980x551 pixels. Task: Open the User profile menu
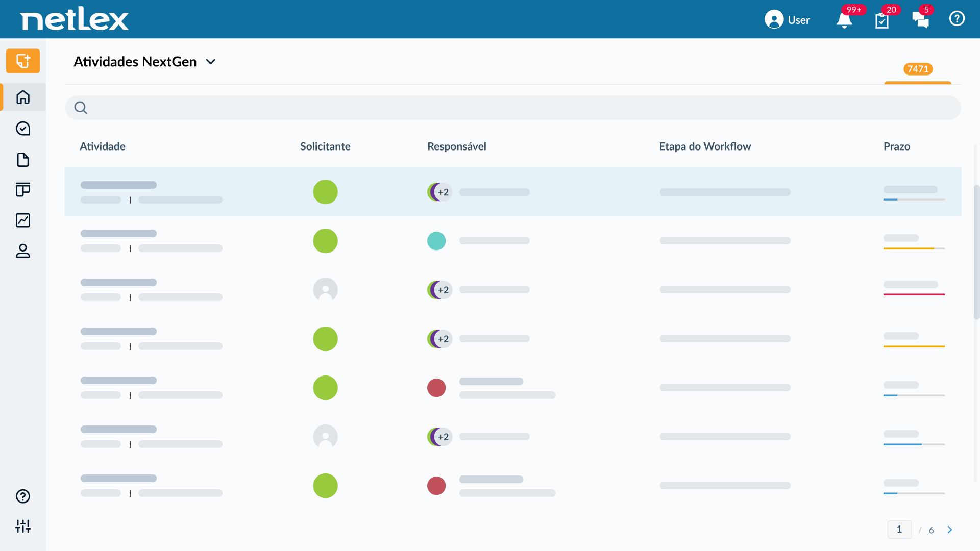pos(787,20)
